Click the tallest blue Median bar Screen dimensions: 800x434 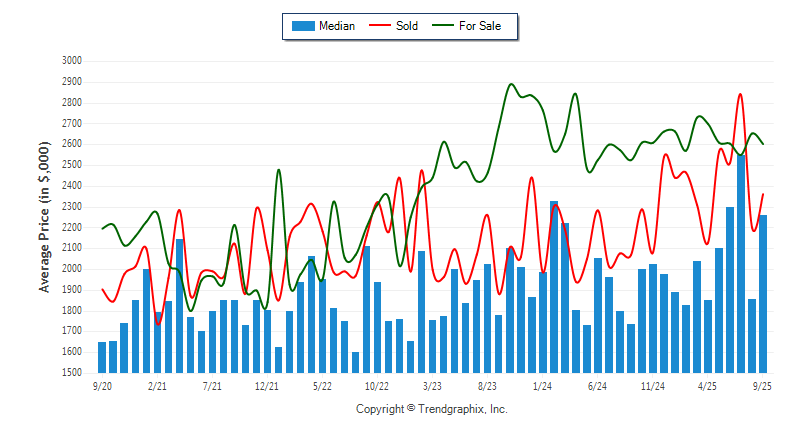tap(741, 263)
